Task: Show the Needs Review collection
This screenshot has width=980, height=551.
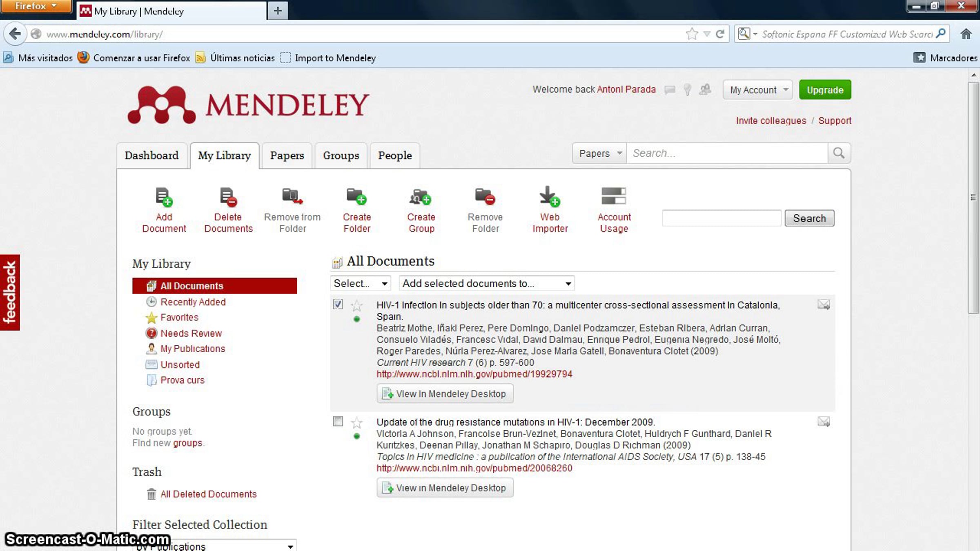Action: tap(191, 333)
